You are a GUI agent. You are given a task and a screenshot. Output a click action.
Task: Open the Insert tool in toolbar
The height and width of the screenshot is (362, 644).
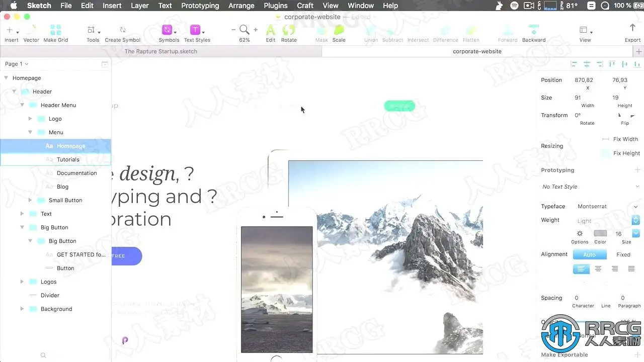tap(11, 33)
